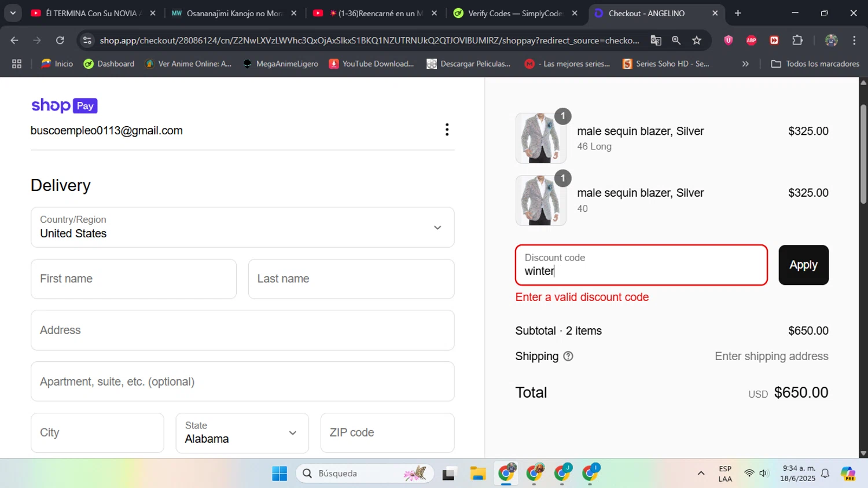Open the 9:34 a. m. clock and date
Screen dimensions: 868x488
pos(799,474)
